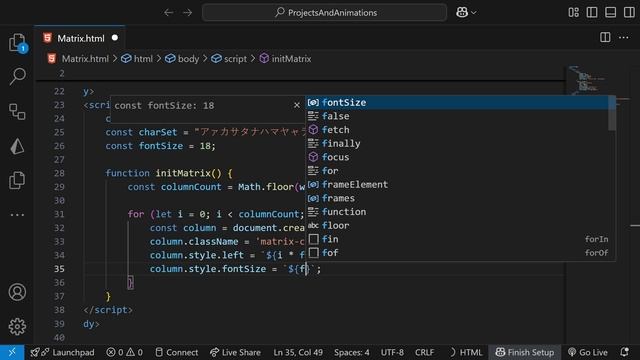Screen dimensions: 640x360
Task: Choose the floor text suggestion
Action: pyautogui.click(x=457, y=226)
